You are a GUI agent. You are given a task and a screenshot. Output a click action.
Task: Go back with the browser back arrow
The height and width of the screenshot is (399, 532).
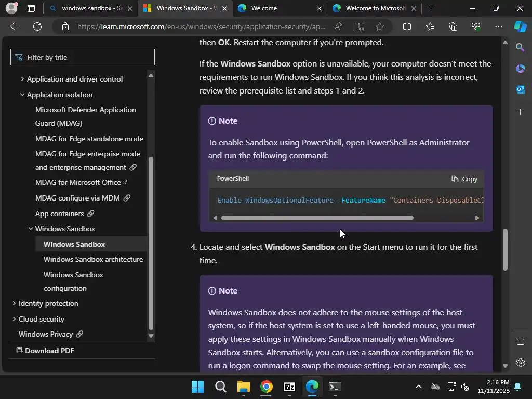pyautogui.click(x=15, y=26)
